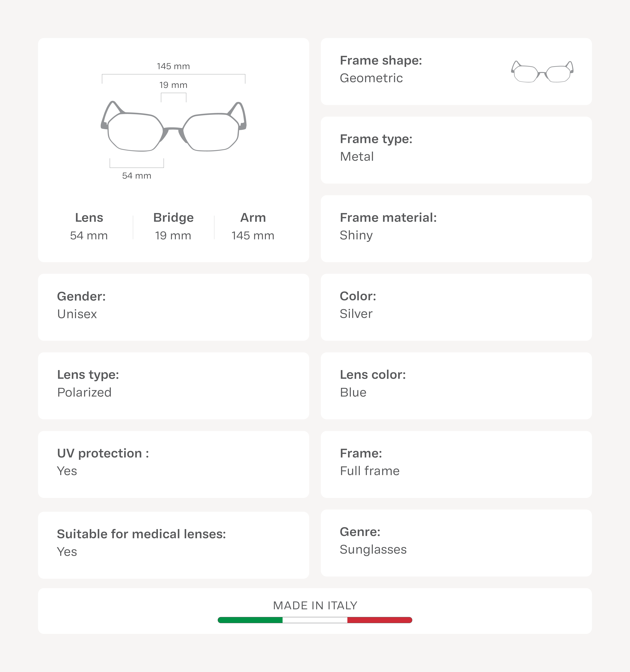Click the green segment of Italian flag

(x=250, y=620)
